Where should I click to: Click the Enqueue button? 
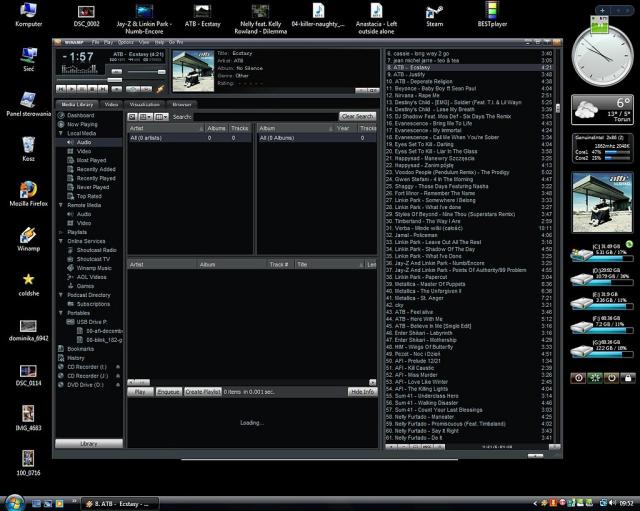pos(169,392)
